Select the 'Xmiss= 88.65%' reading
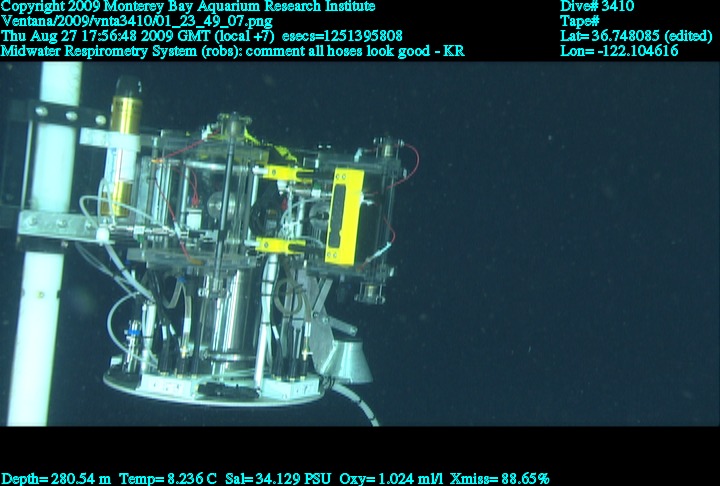720x486 pixels. [500, 479]
